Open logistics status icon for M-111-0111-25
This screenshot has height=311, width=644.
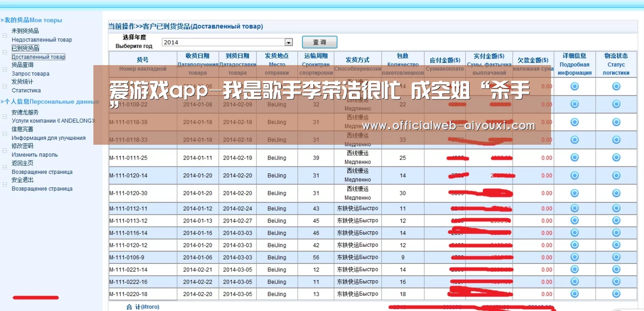click(x=616, y=157)
